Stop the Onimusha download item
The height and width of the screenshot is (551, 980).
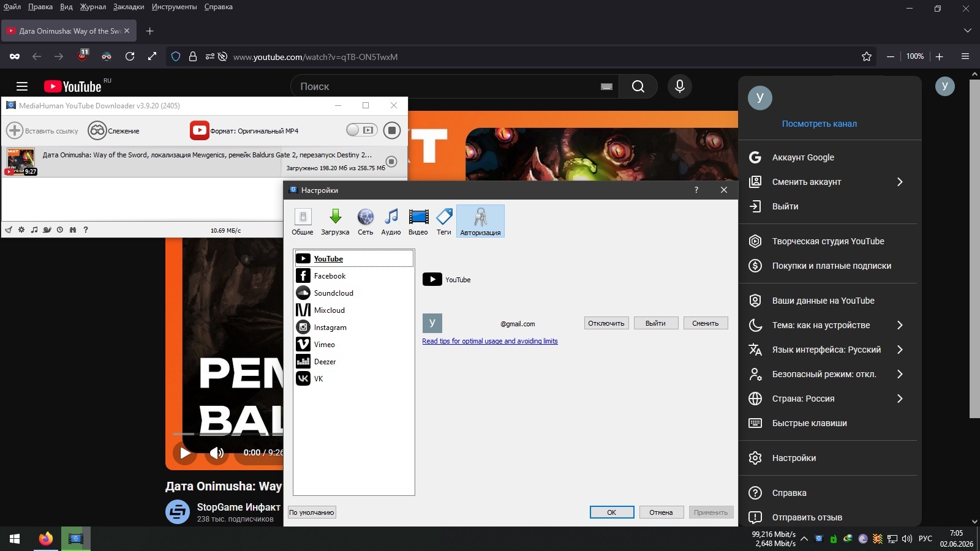pos(391,162)
